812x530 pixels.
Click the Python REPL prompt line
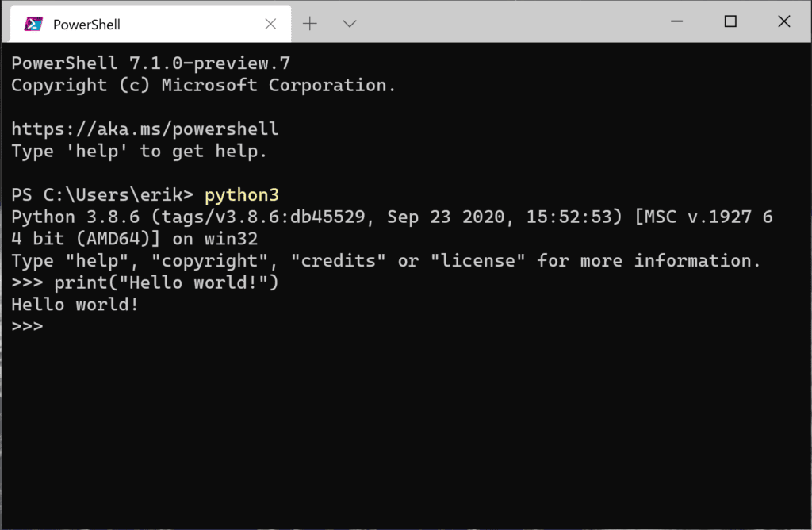[x=26, y=325]
